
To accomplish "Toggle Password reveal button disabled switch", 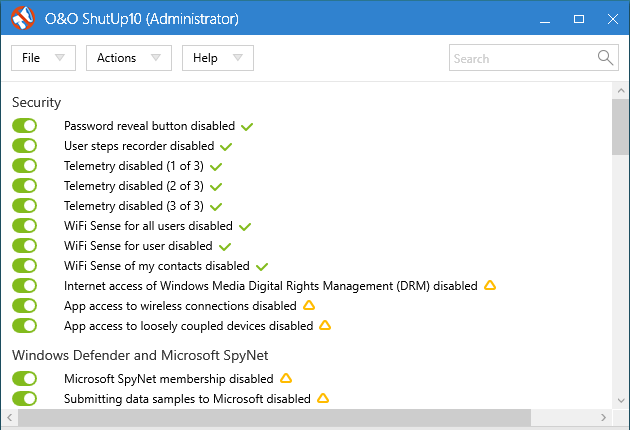I will (x=25, y=126).
